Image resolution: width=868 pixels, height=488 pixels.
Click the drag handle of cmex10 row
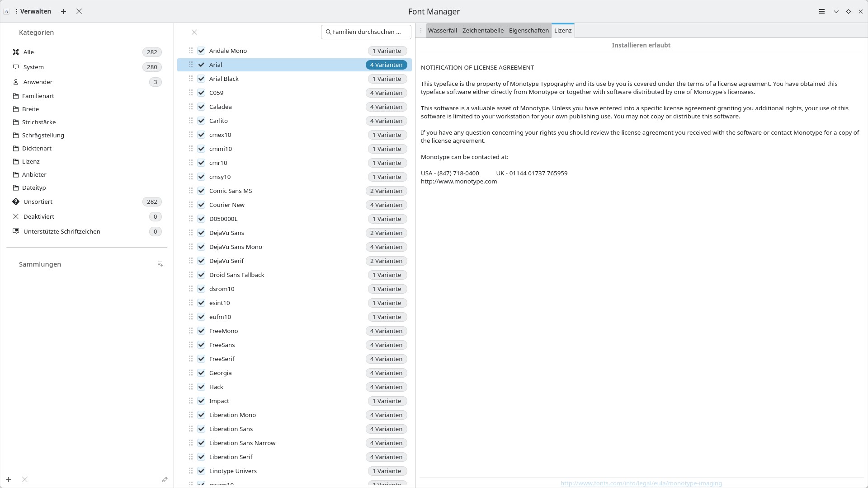191,135
